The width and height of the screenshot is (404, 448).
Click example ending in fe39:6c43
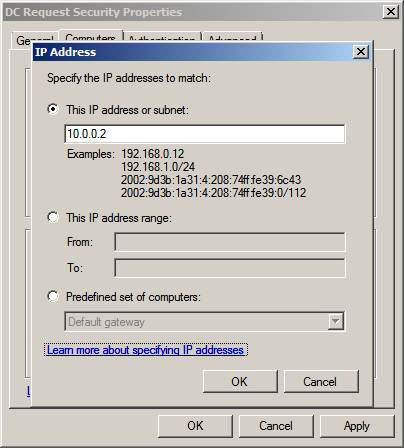click(x=211, y=180)
